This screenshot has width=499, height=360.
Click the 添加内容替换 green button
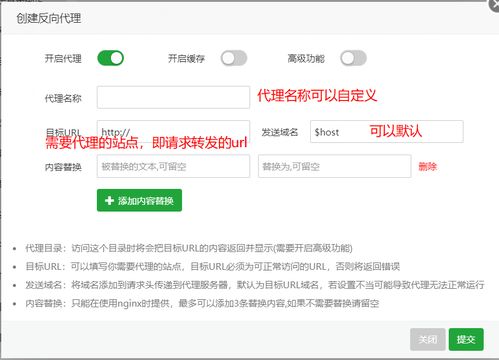139,200
